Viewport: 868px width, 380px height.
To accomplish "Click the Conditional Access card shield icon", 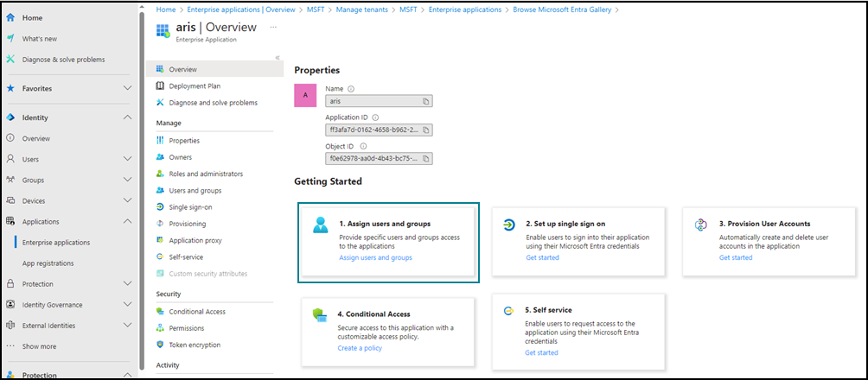I will (320, 316).
